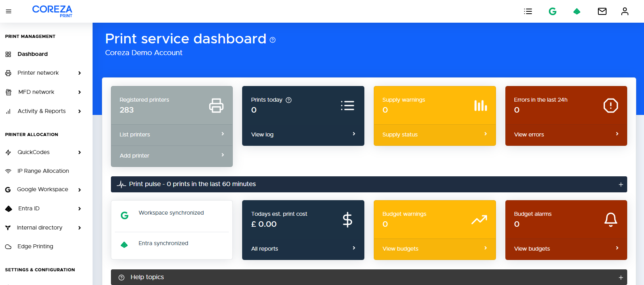
Task: Expand Activity & Reports menu
Action: click(x=80, y=111)
